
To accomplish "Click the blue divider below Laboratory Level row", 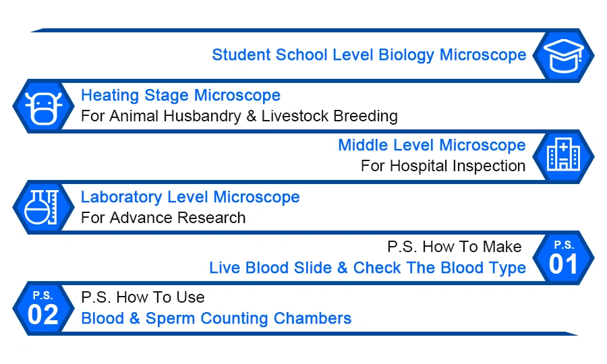I will 302,233.
